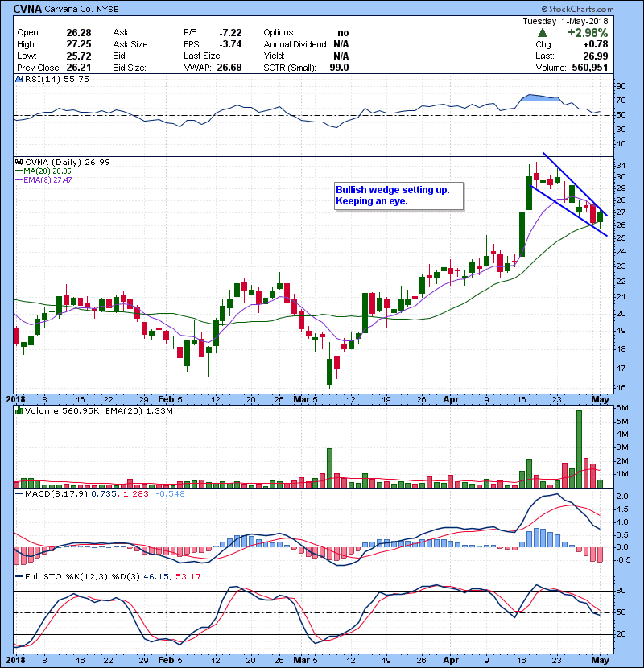Click the CVNA ticker symbol in the header
The image size is (644, 668).
(x=27, y=9)
